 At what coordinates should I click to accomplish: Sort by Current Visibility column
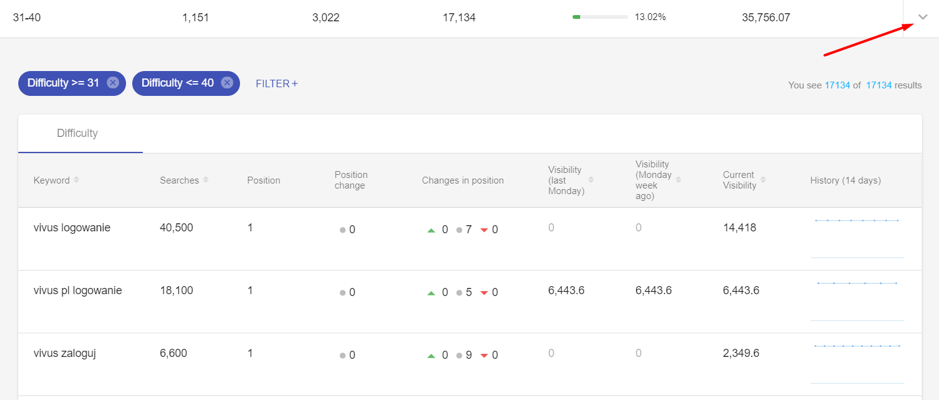point(764,180)
